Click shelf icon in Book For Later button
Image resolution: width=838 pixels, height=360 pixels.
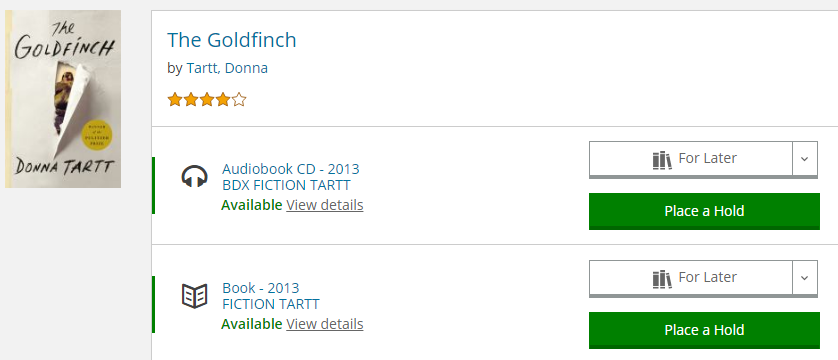click(x=662, y=279)
